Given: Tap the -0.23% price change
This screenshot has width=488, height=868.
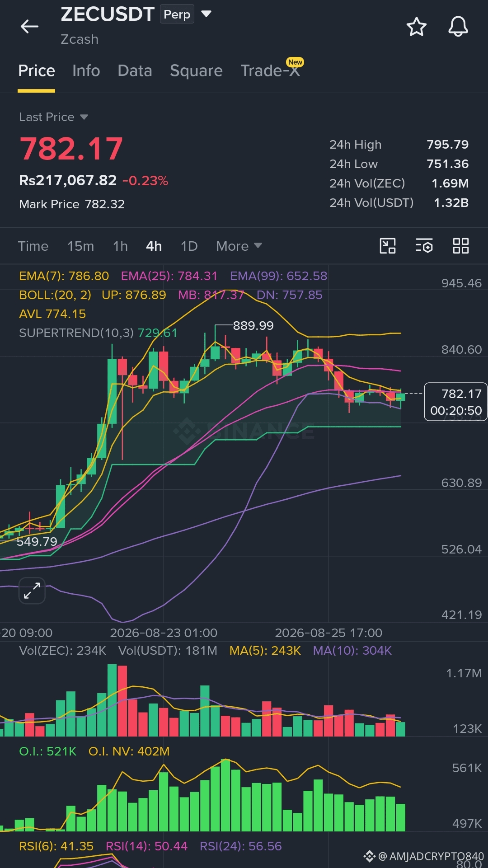Looking at the screenshot, I should point(145,181).
